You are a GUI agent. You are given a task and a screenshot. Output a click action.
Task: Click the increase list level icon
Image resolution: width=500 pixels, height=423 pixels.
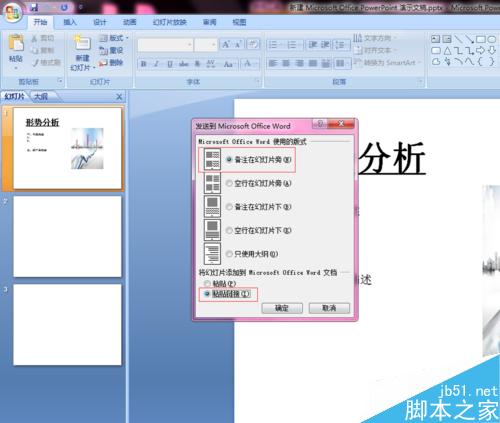point(325,45)
